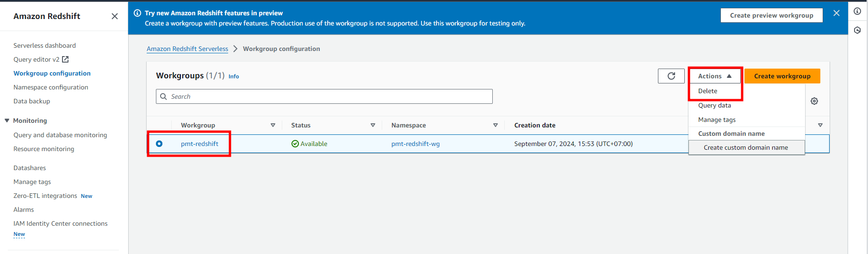Click the hexagon icon in the right rail

857,30
